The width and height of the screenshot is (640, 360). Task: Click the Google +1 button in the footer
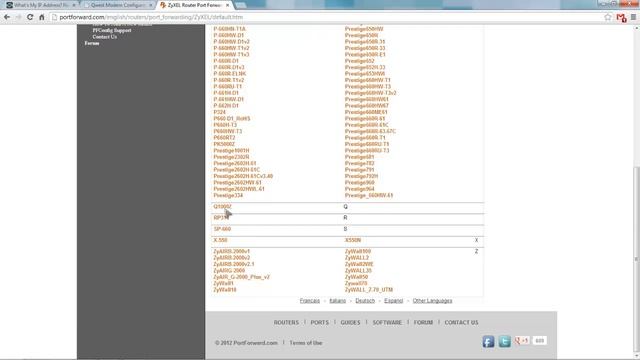pyautogui.click(x=522, y=340)
